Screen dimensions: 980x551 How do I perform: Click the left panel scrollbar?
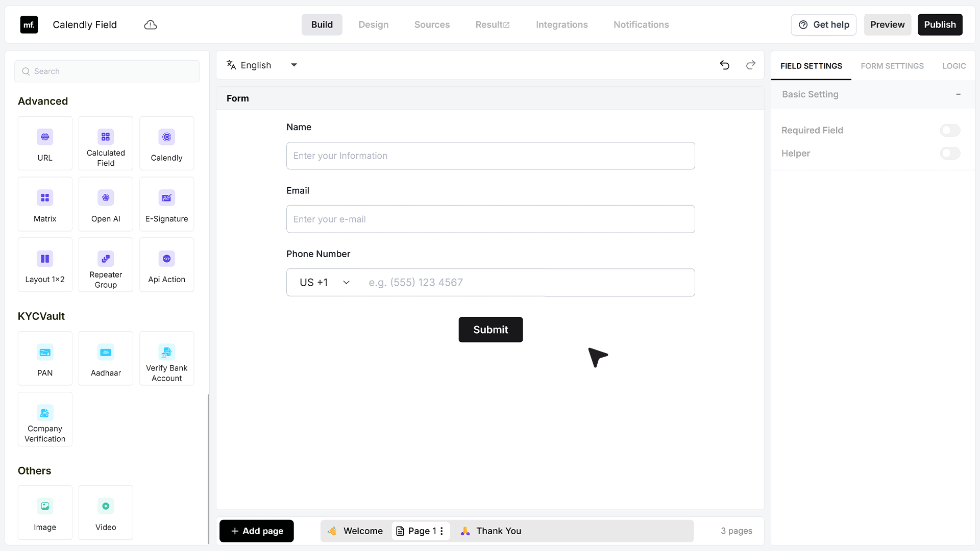[208, 469]
